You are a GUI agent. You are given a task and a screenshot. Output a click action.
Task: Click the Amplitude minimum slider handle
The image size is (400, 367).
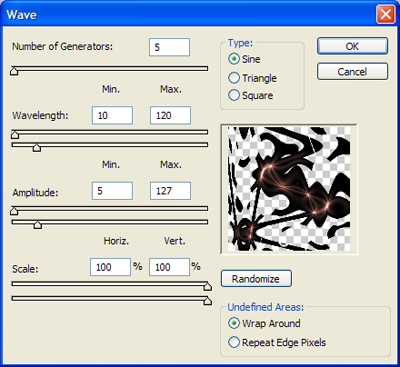pos(14,211)
